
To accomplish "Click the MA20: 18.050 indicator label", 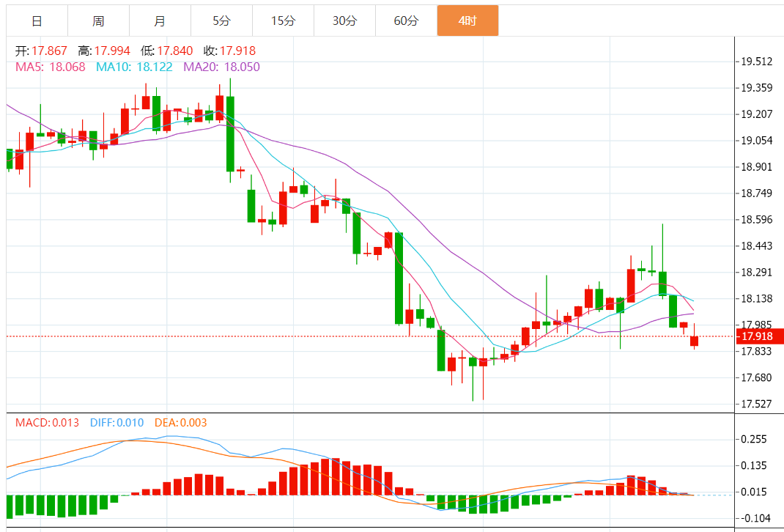I will click(221, 67).
